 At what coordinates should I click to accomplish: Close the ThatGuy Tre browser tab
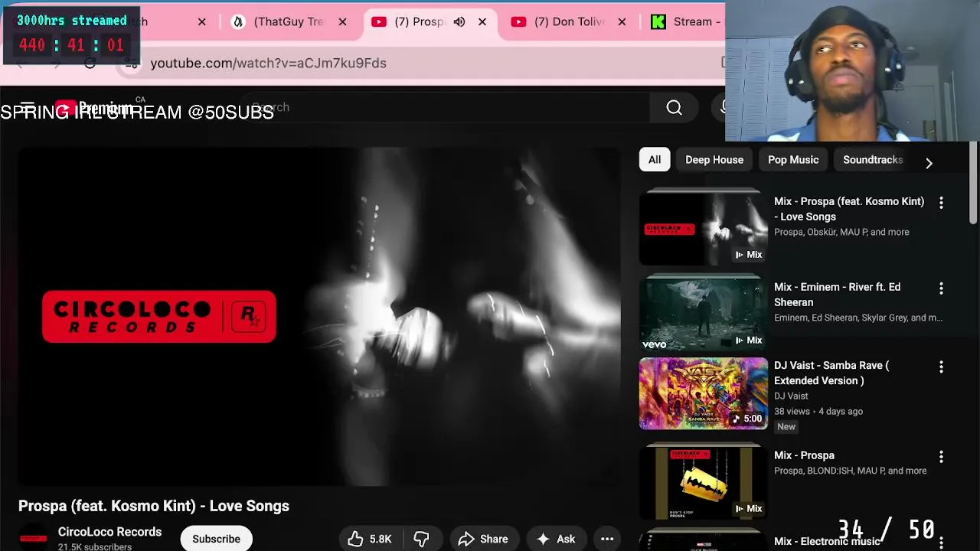pyautogui.click(x=342, y=21)
